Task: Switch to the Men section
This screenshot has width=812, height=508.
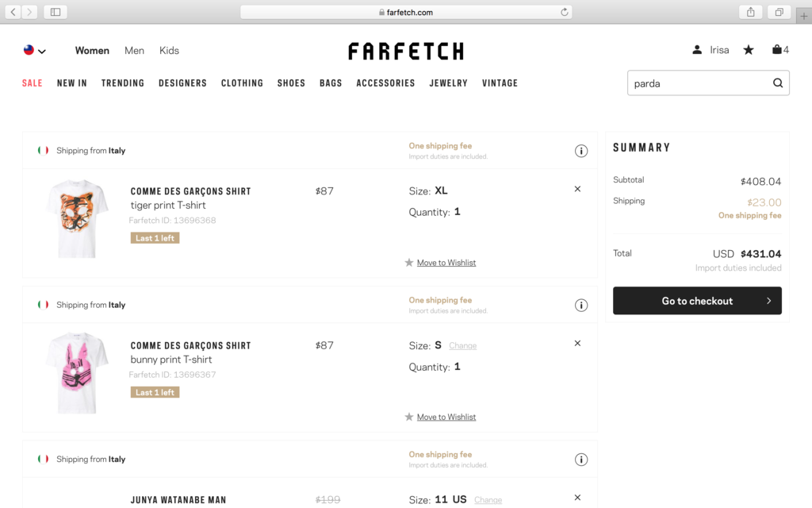Action: (x=134, y=50)
